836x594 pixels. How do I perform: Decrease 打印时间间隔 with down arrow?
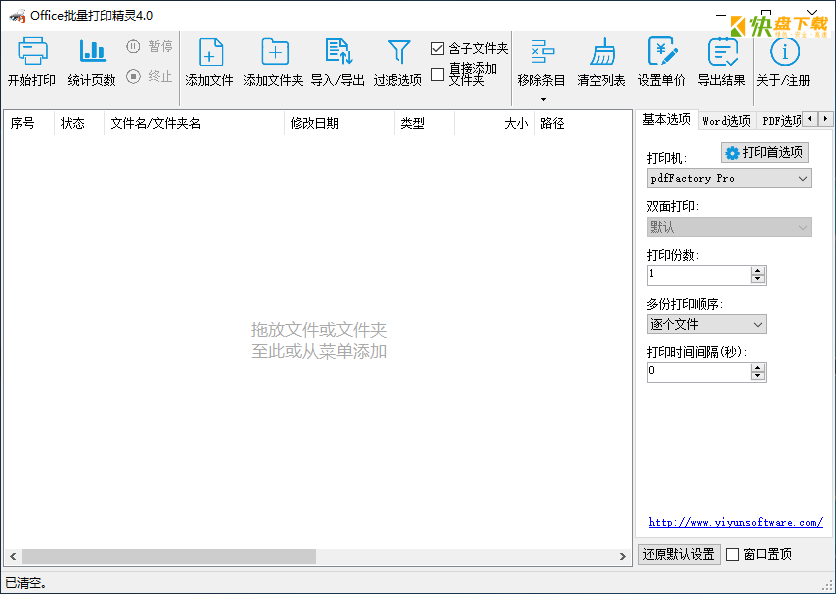point(758,376)
